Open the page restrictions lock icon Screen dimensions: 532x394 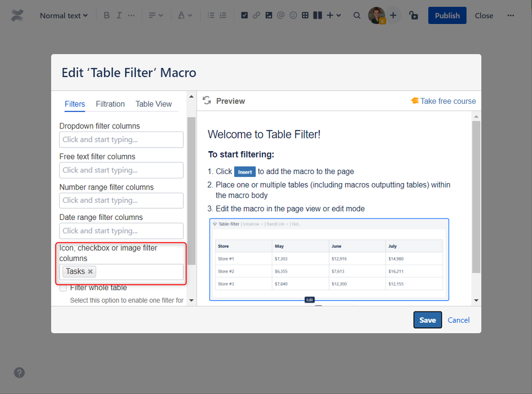tap(413, 15)
